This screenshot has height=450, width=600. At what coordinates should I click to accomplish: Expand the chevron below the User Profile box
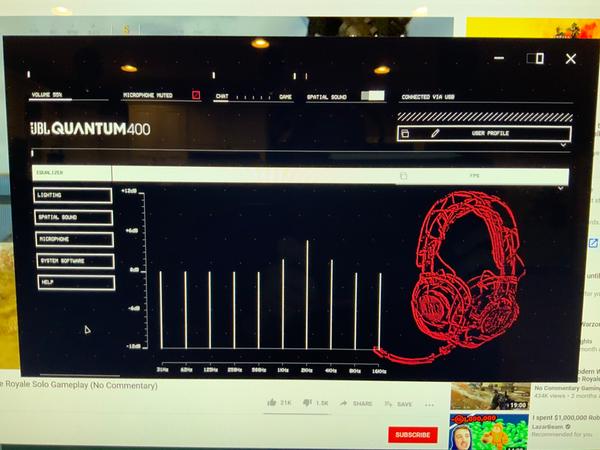[x=563, y=145]
